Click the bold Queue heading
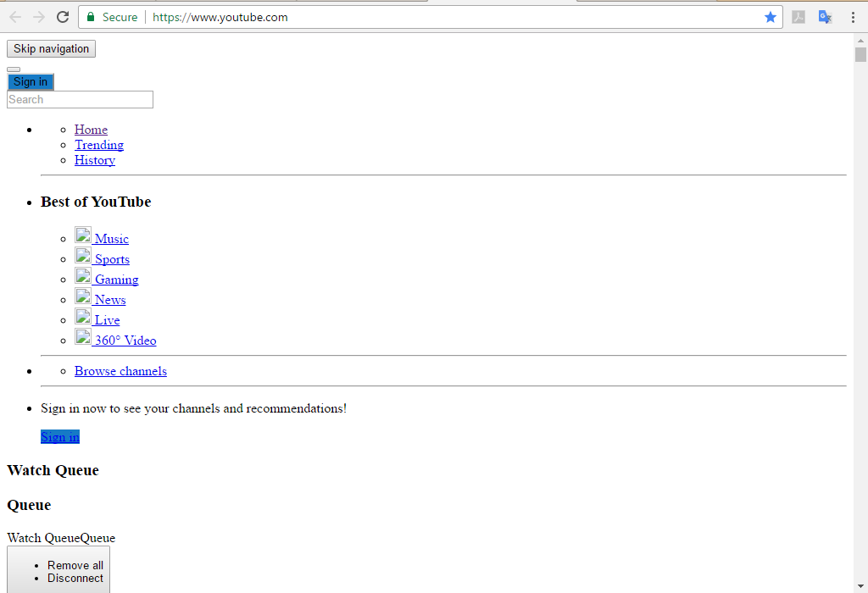The height and width of the screenshot is (593, 868). click(x=29, y=505)
